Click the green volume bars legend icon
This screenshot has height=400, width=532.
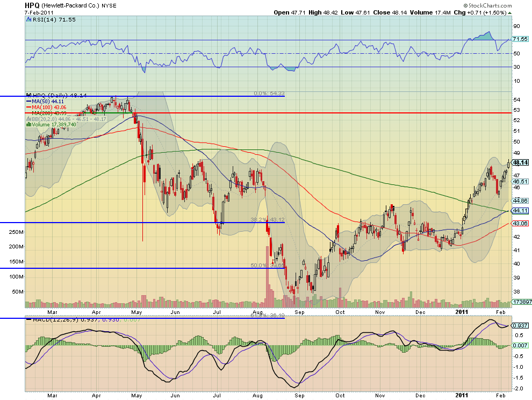click(x=29, y=125)
